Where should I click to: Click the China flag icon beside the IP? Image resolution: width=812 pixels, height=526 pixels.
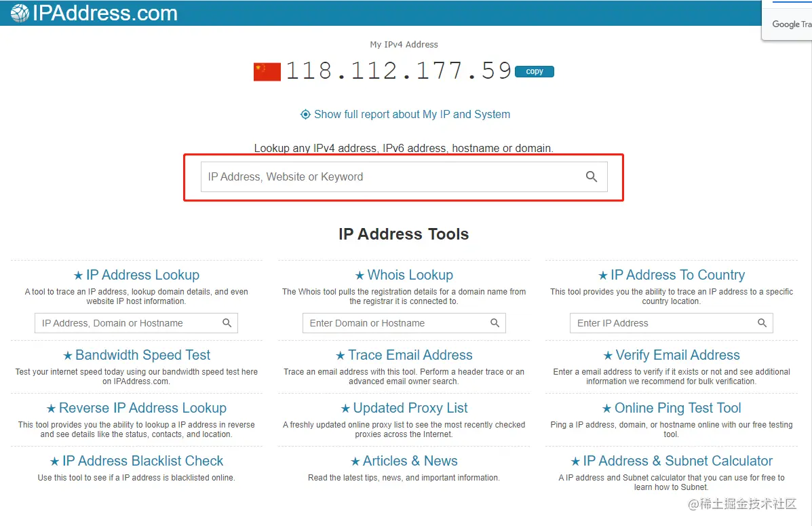(x=267, y=71)
